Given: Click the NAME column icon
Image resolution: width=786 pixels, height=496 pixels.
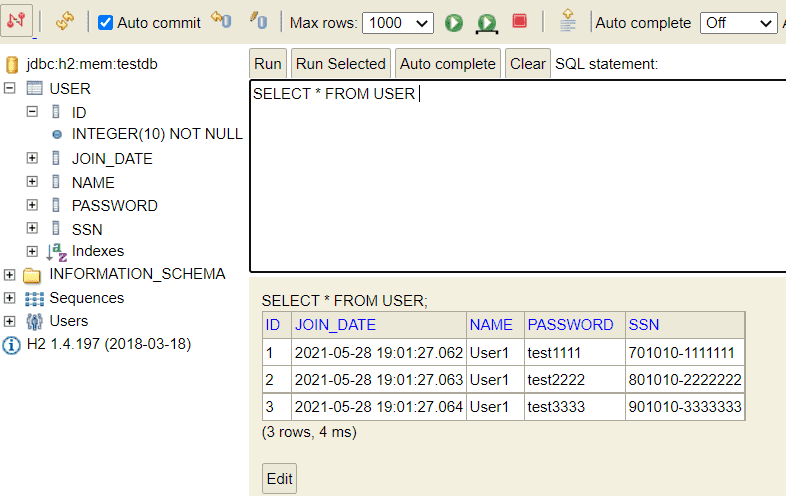Looking at the screenshot, I should point(56,182).
